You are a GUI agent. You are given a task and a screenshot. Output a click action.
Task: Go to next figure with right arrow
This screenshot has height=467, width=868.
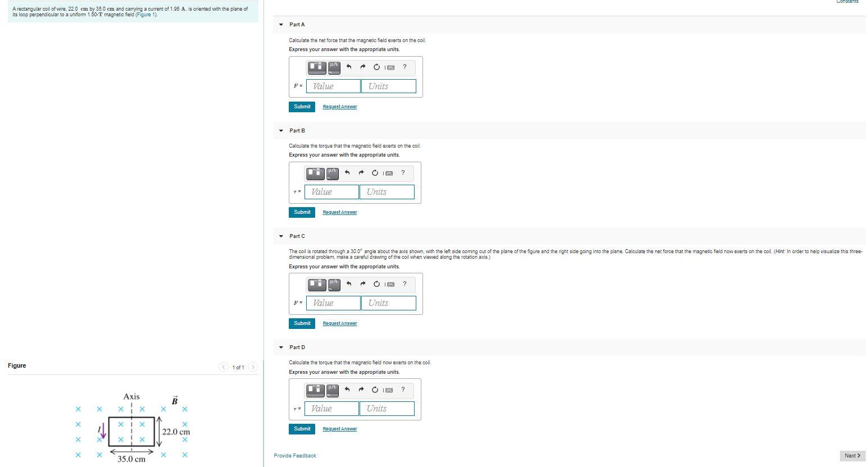click(x=253, y=367)
